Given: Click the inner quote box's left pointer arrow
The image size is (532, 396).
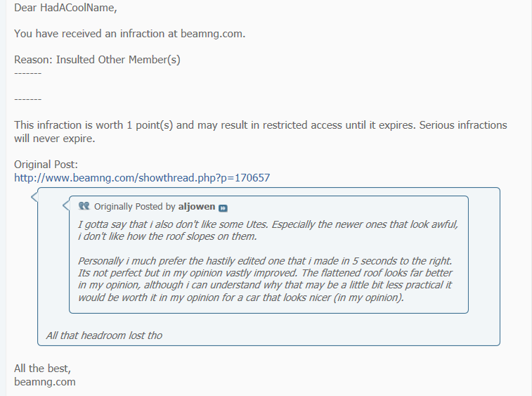Looking at the screenshot, I should tap(66, 205).
